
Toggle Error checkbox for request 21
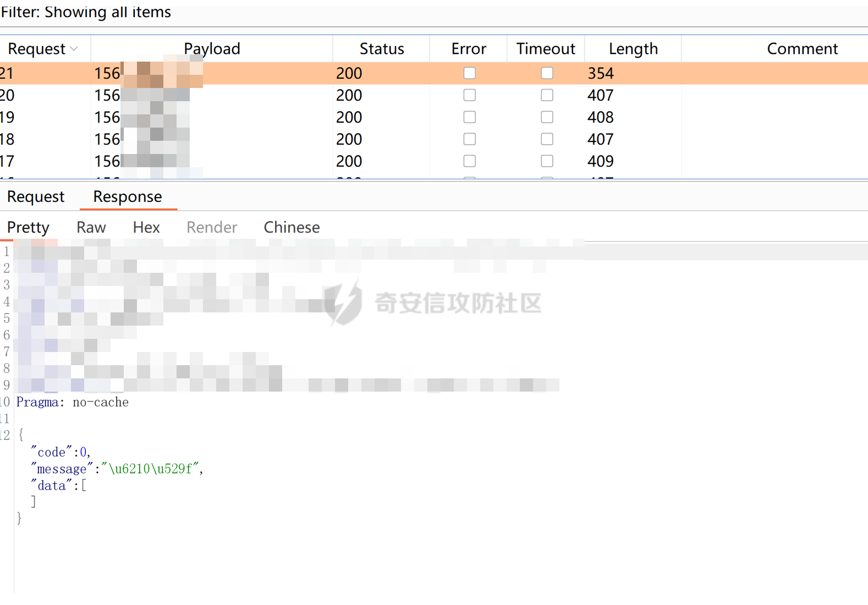pos(469,73)
